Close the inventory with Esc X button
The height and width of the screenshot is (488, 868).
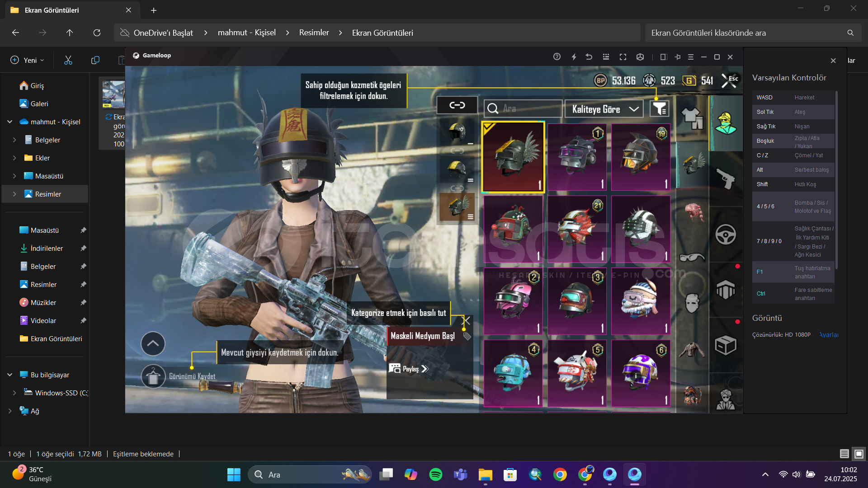pyautogui.click(x=729, y=80)
